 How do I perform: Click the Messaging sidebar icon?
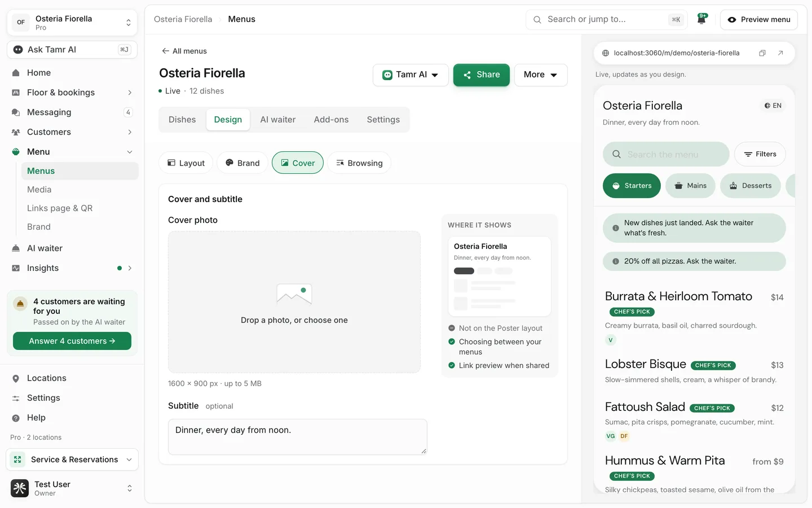point(16,112)
